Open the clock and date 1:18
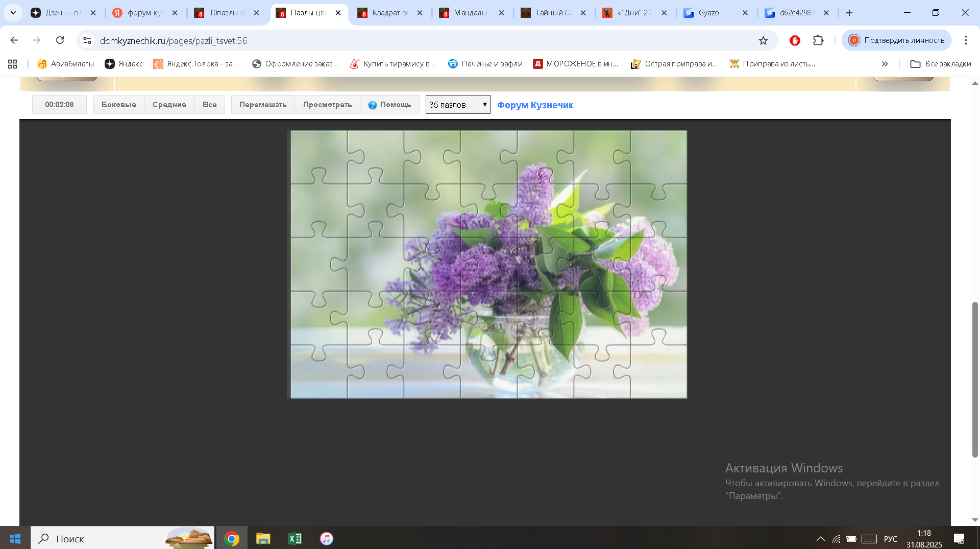Viewport: 980px width, 549px height. pyautogui.click(x=924, y=539)
